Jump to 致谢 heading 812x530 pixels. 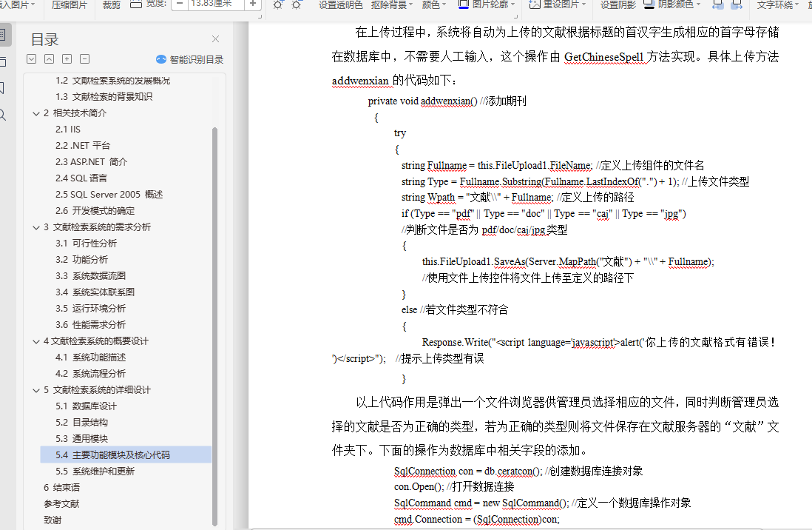[x=53, y=520]
